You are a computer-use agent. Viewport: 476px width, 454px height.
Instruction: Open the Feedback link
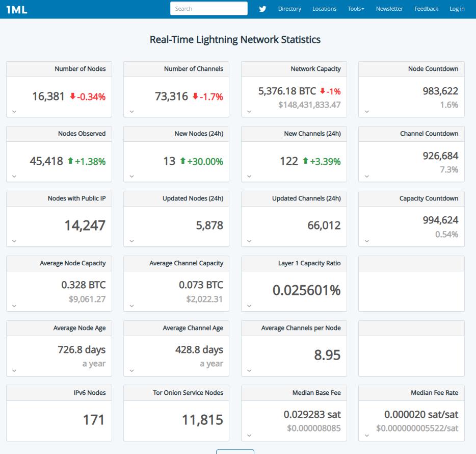tap(426, 9)
